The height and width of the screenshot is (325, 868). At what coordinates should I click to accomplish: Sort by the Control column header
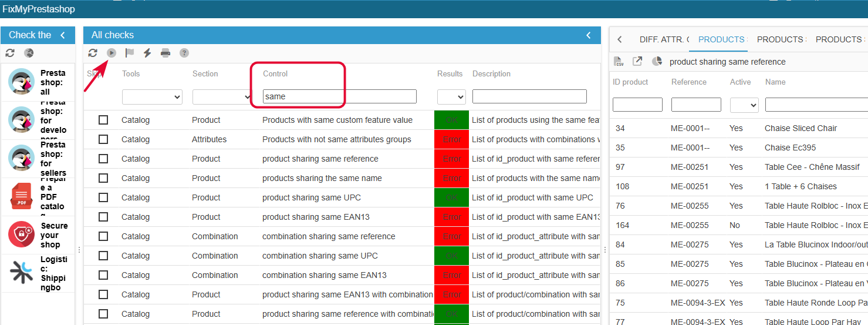tap(275, 73)
